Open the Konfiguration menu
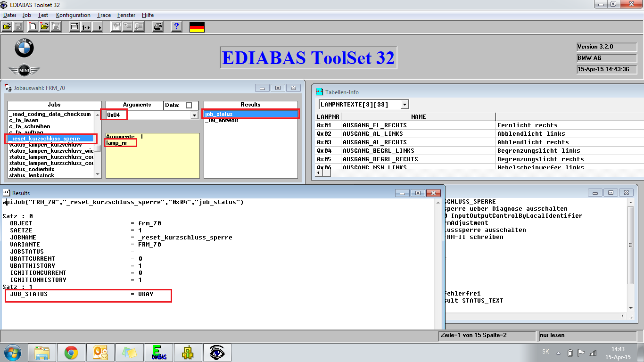Viewport: 644px width, 362px height. [x=73, y=15]
